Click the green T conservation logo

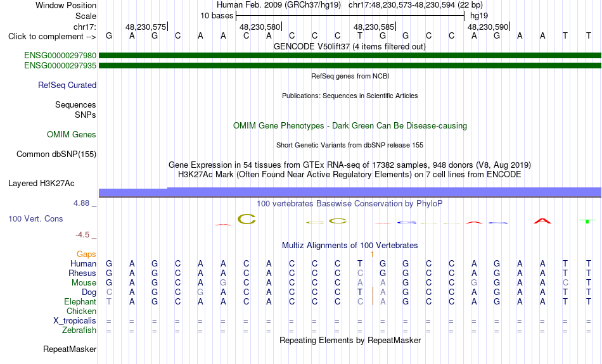587,222
